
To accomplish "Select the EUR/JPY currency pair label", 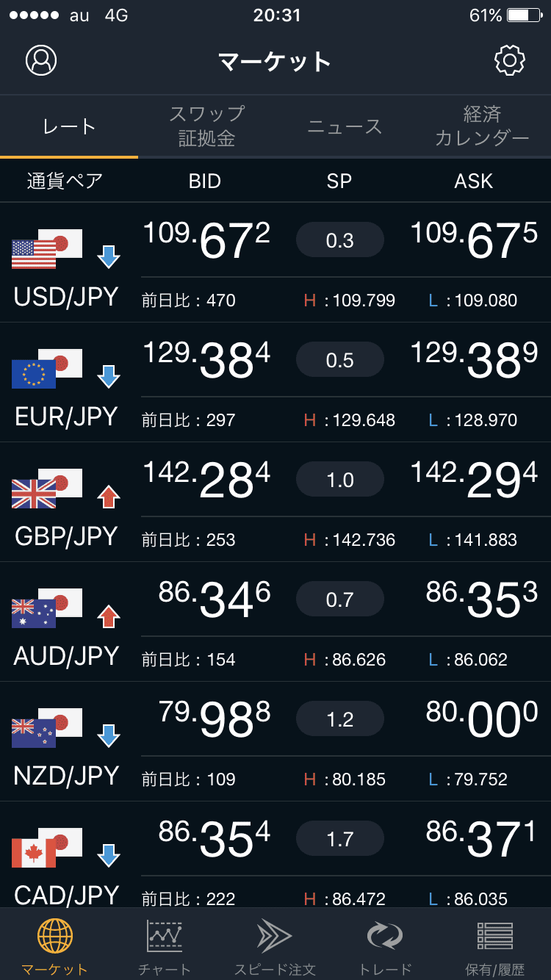I will [66, 417].
